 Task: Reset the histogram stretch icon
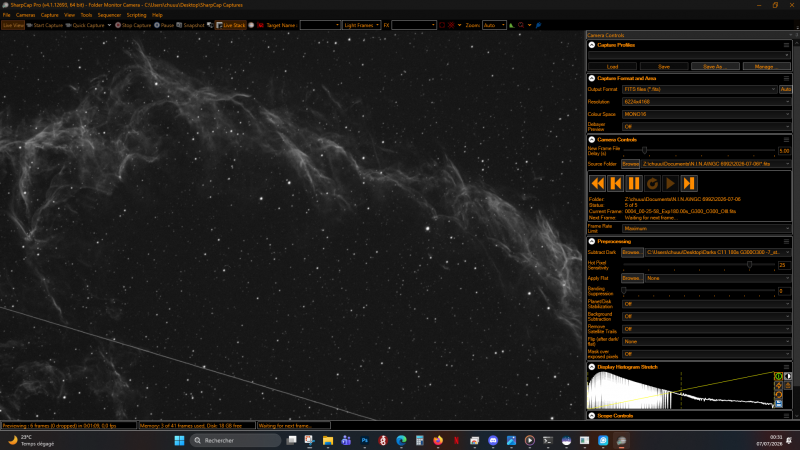778,395
